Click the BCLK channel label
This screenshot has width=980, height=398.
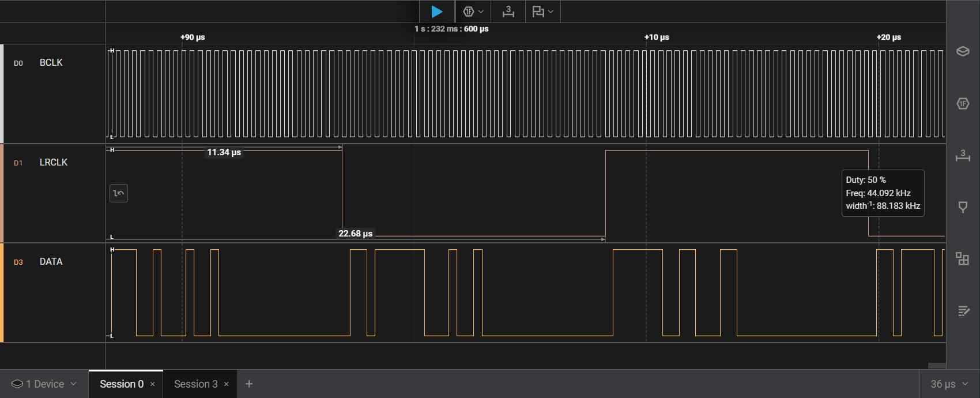pyautogui.click(x=51, y=63)
